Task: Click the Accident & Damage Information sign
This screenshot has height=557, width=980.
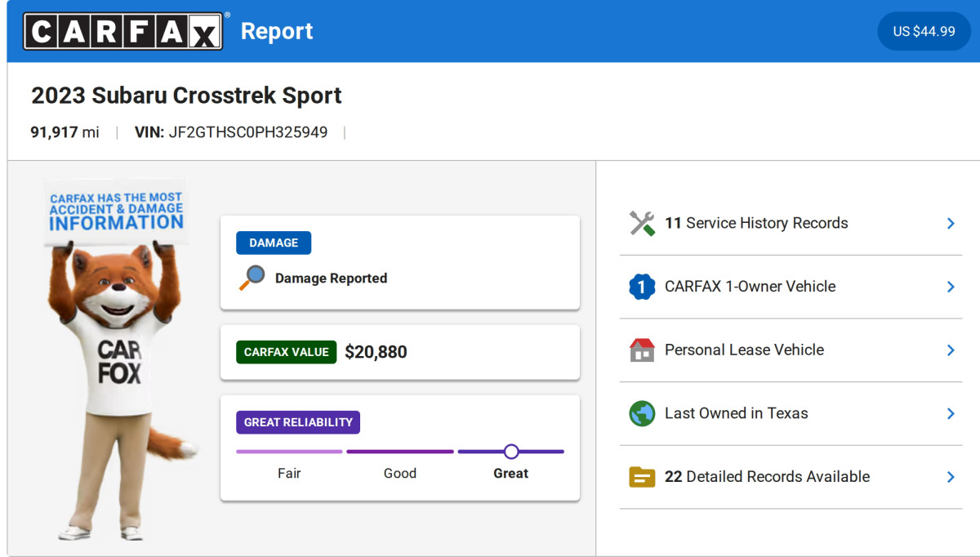Action: pyautogui.click(x=115, y=211)
